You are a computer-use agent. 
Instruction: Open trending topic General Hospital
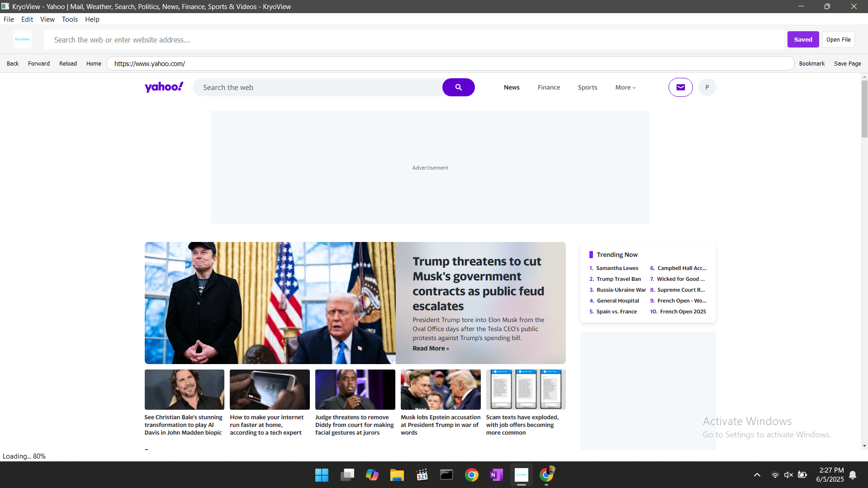(x=618, y=301)
